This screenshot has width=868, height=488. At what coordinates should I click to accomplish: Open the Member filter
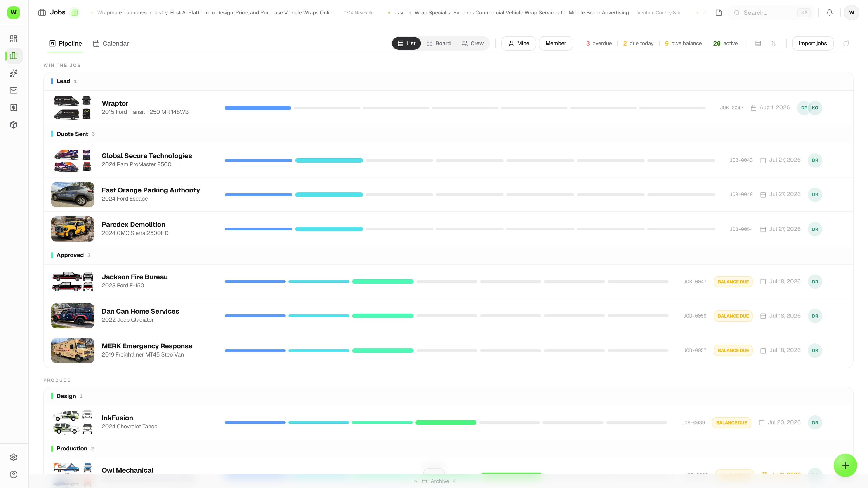coord(556,43)
